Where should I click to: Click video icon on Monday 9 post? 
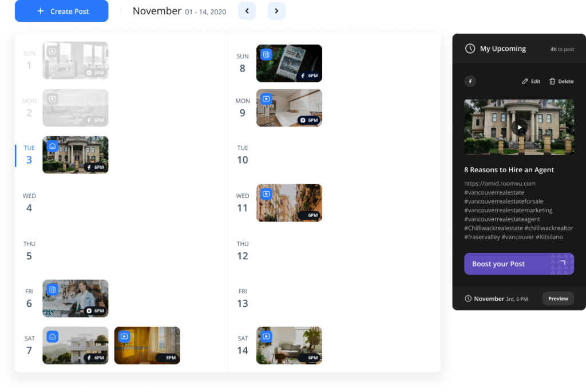point(266,99)
